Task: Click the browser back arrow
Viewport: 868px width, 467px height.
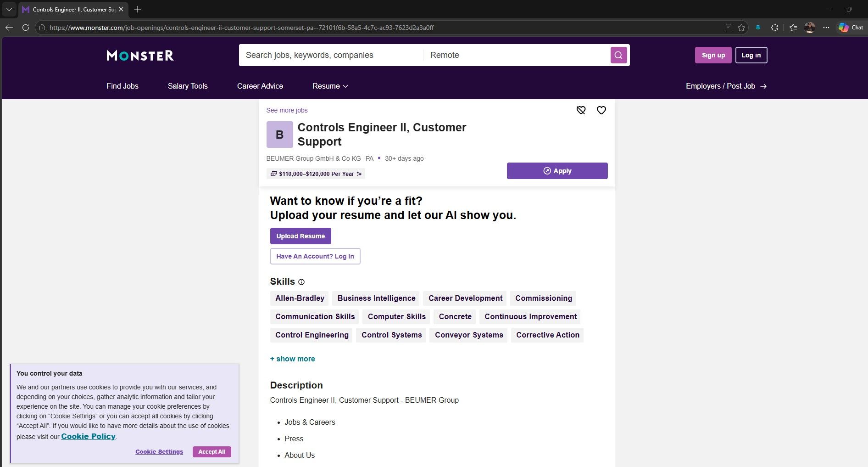Action: pyautogui.click(x=9, y=28)
